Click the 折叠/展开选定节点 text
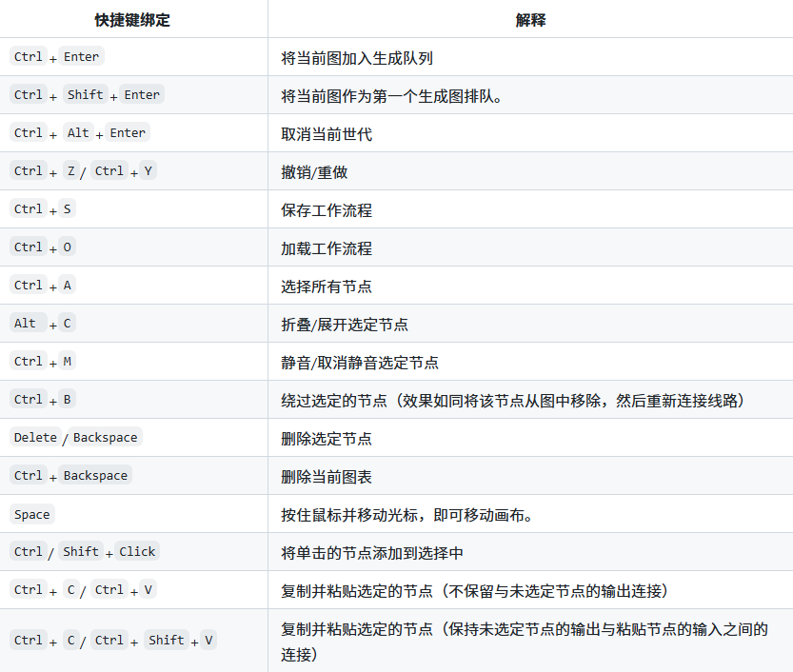 click(x=345, y=325)
